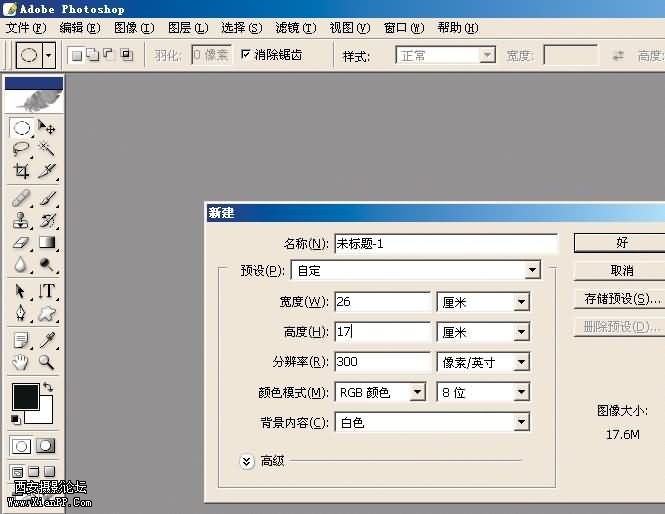The height and width of the screenshot is (514, 665).
Task: Open the Filter (滤镜) menu
Action: [296, 28]
